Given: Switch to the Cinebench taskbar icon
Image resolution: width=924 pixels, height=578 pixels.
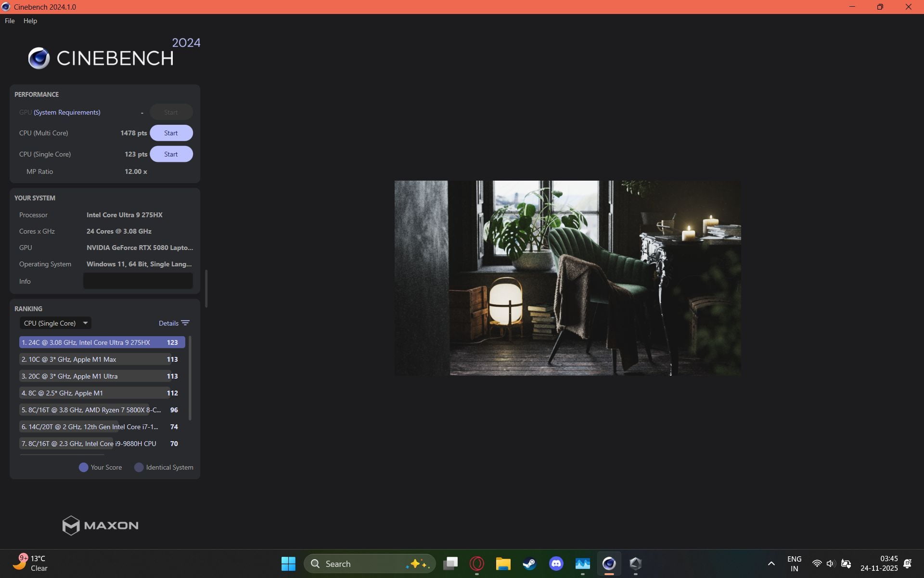Looking at the screenshot, I should point(609,564).
